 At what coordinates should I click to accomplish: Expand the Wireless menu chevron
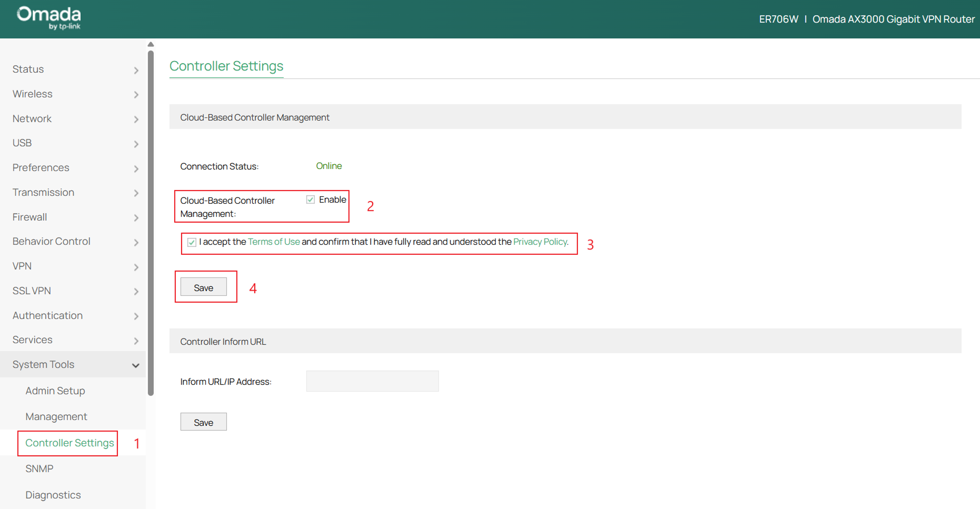click(x=136, y=95)
